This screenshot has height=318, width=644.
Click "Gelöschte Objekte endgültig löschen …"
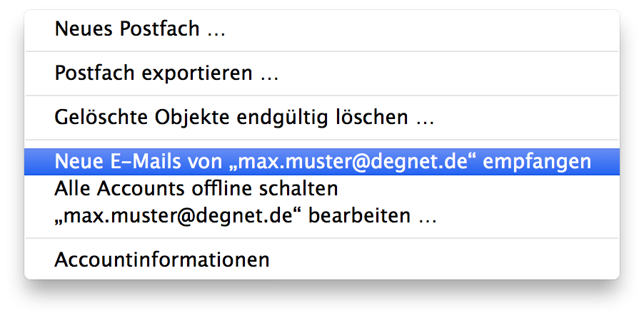[244, 117]
